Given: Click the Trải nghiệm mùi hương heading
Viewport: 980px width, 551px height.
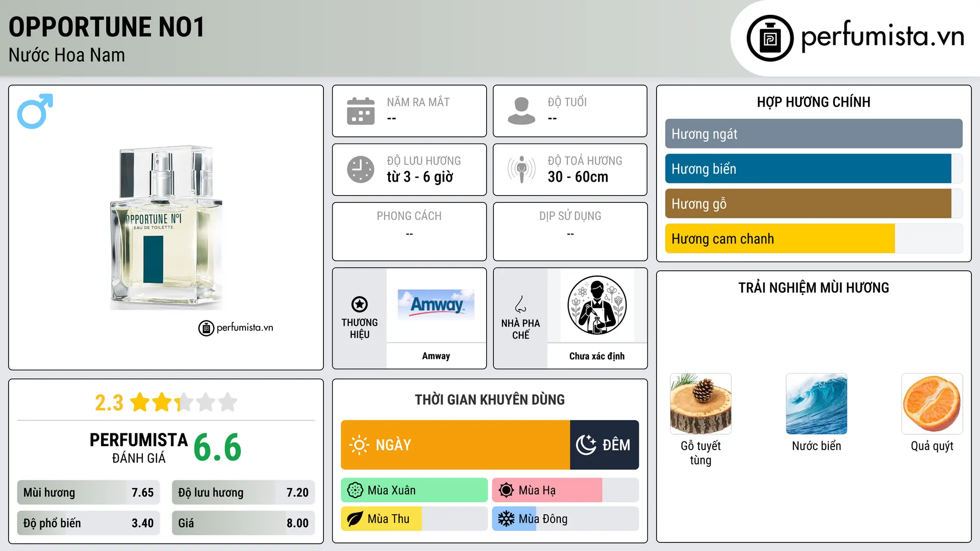Looking at the screenshot, I should tap(813, 287).
